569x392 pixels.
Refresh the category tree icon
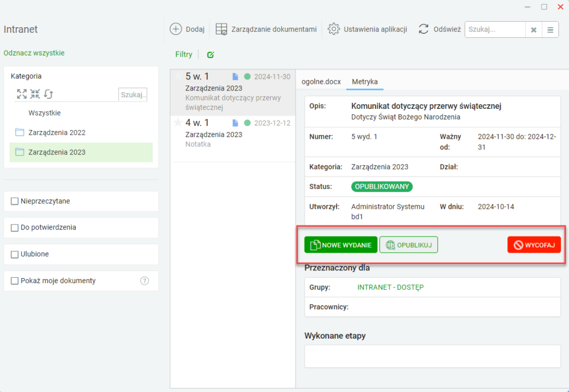pos(49,94)
